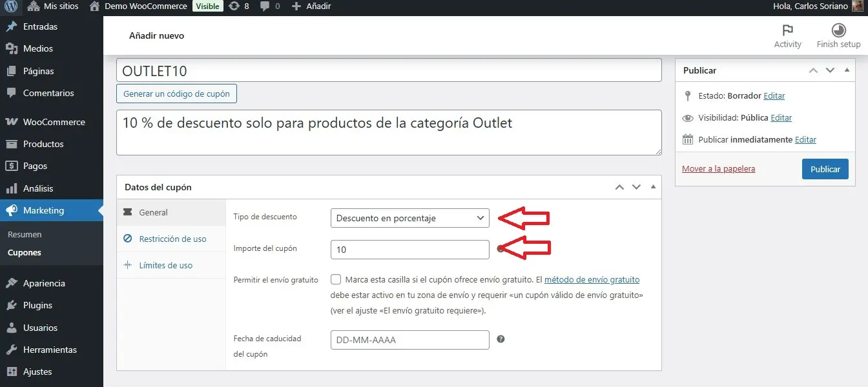Click the Mover a la papelera link
This screenshot has width=868, height=387.
(718, 169)
